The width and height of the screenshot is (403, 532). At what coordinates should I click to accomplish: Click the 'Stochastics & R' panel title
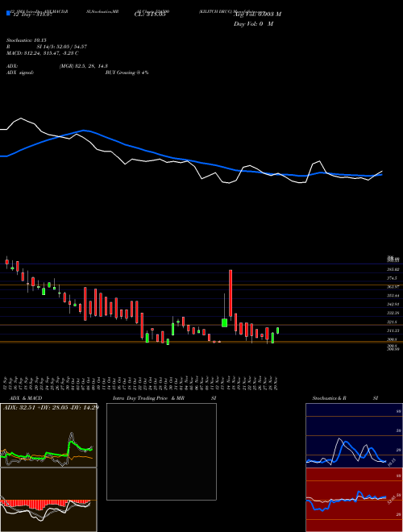(329, 398)
